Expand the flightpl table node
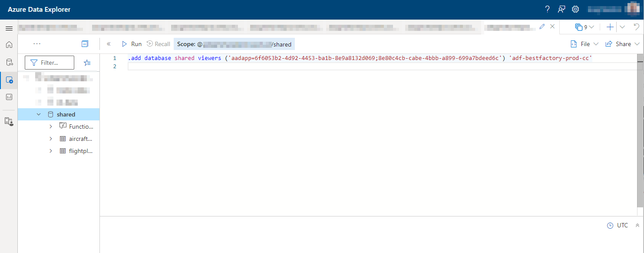Image resolution: width=644 pixels, height=253 pixels. point(50,151)
